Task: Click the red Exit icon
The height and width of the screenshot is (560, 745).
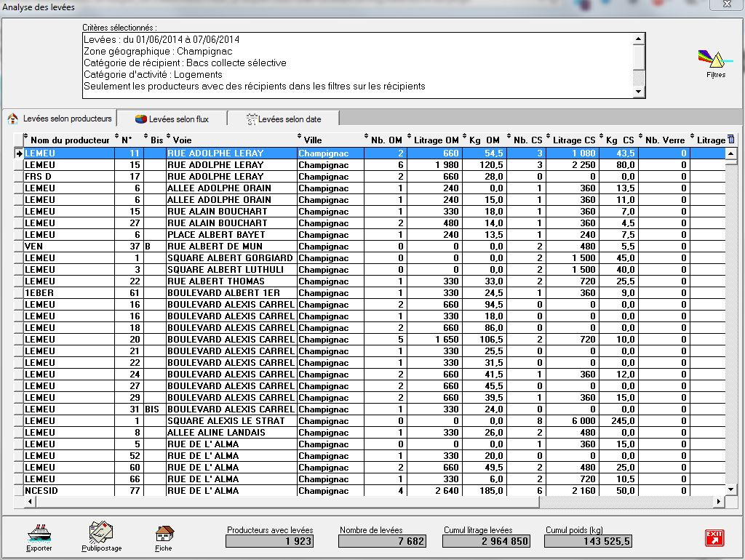Action: pos(714,537)
